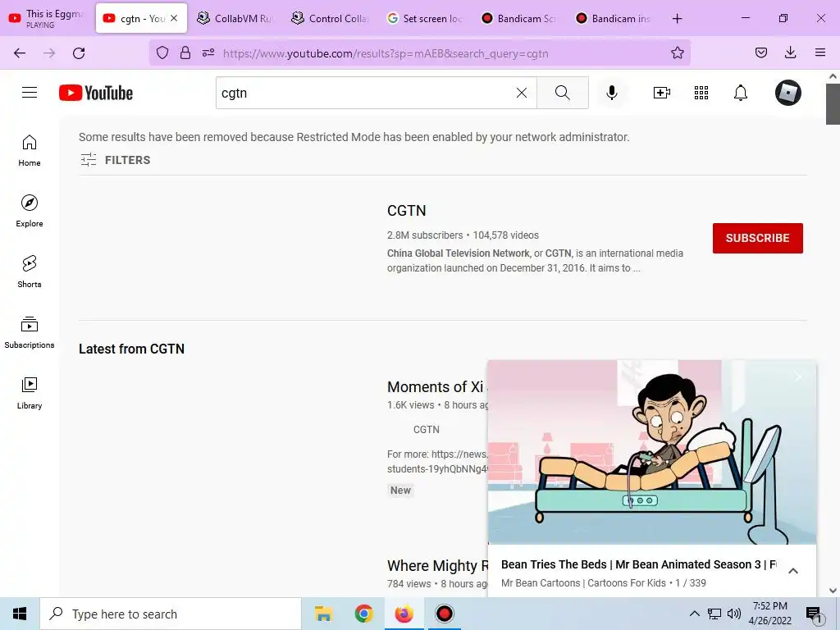
Task: Switch to the Bandicam ins tab
Action: click(612, 18)
